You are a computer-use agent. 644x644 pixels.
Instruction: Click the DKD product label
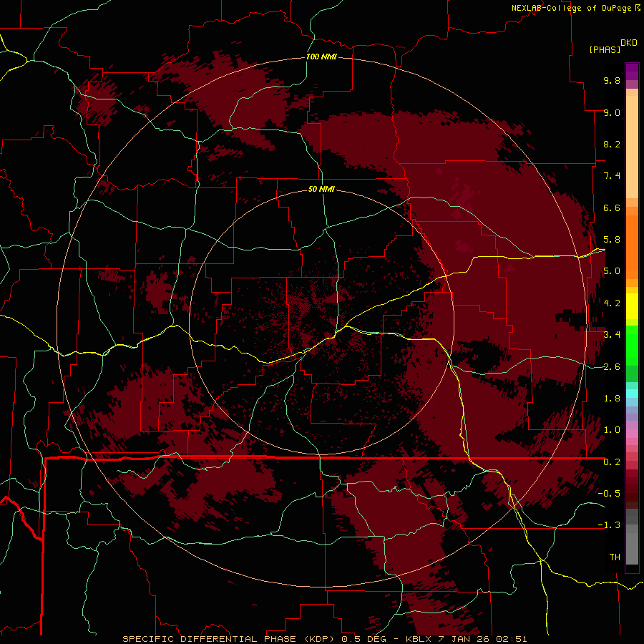pyautogui.click(x=629, y=43)
